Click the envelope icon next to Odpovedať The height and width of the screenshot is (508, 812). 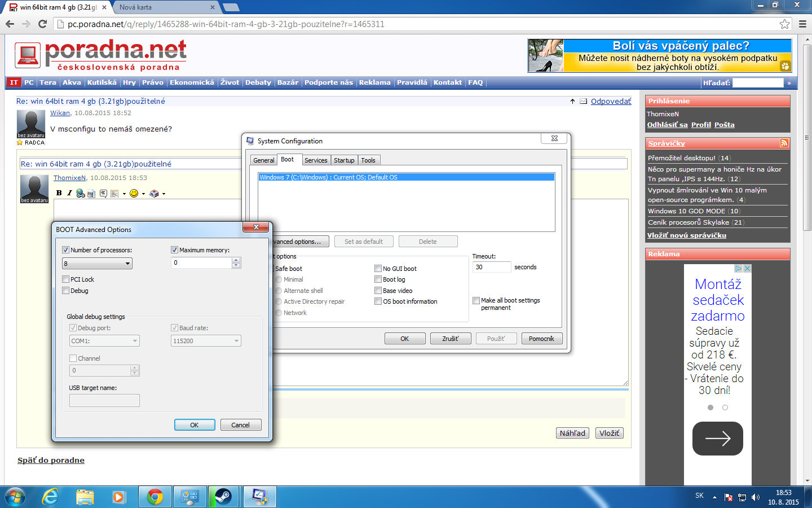coord(584,102)
